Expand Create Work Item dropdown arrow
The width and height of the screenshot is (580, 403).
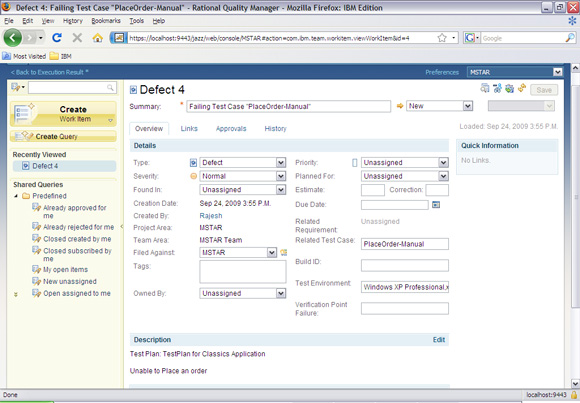click(110, 120)
